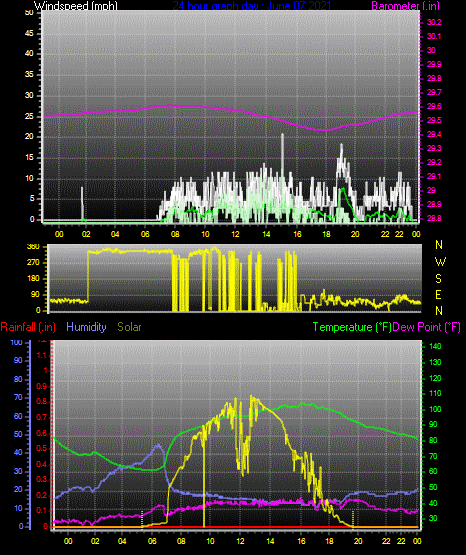Click temperature scale value 120
The image size is (466, 555).
point(435,378)
